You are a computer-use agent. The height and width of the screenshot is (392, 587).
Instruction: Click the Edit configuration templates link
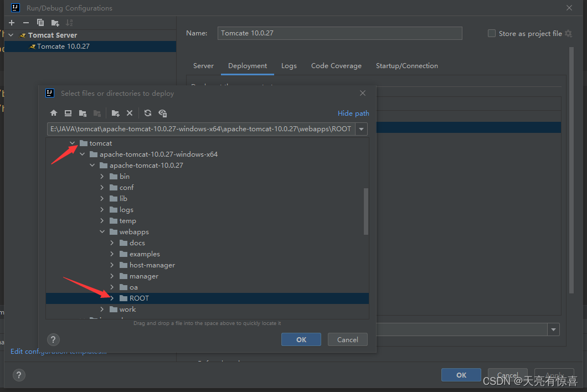(58, 351)
